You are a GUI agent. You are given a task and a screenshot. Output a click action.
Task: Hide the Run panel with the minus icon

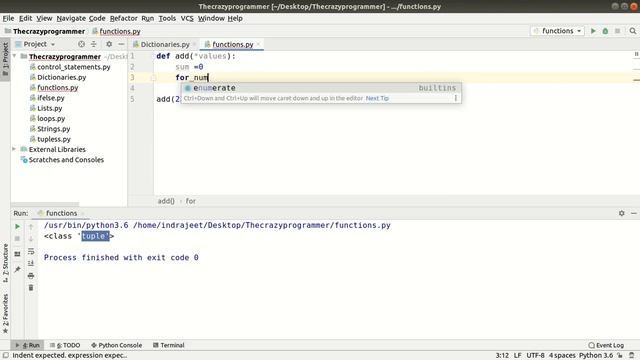coord(634,213)
